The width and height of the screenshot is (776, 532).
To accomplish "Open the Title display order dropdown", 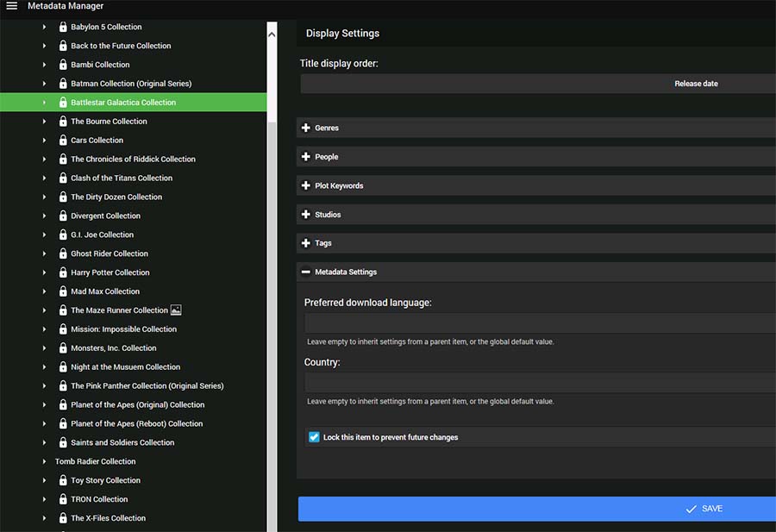I will click(538, 84).
